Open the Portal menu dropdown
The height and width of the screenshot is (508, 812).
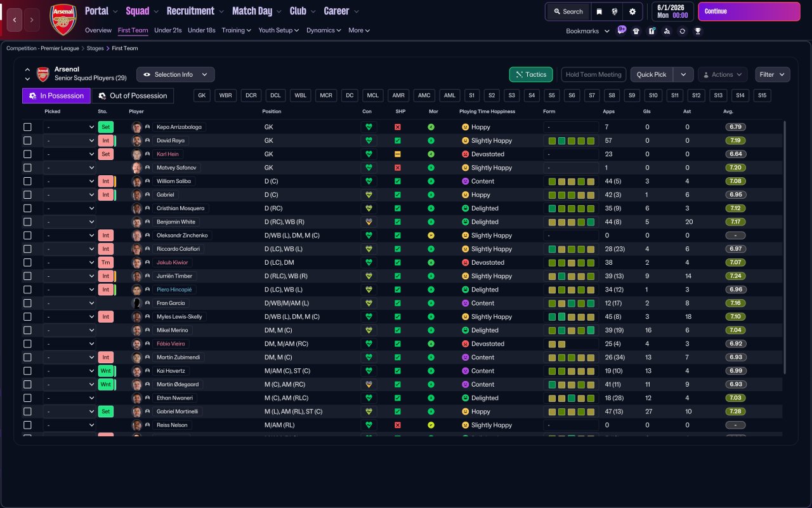(x=101, y=11)
